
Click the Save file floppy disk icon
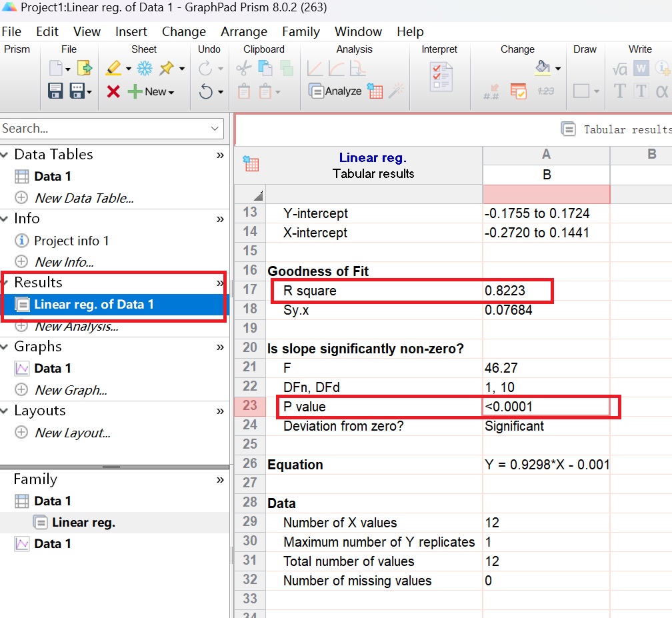click(55, 91)
